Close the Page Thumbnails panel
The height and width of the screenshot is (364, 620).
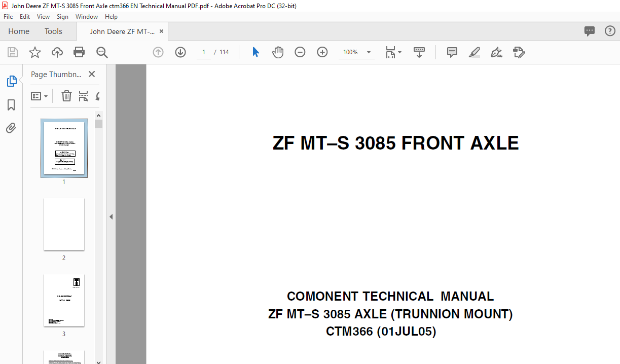[x=92, y=74]
